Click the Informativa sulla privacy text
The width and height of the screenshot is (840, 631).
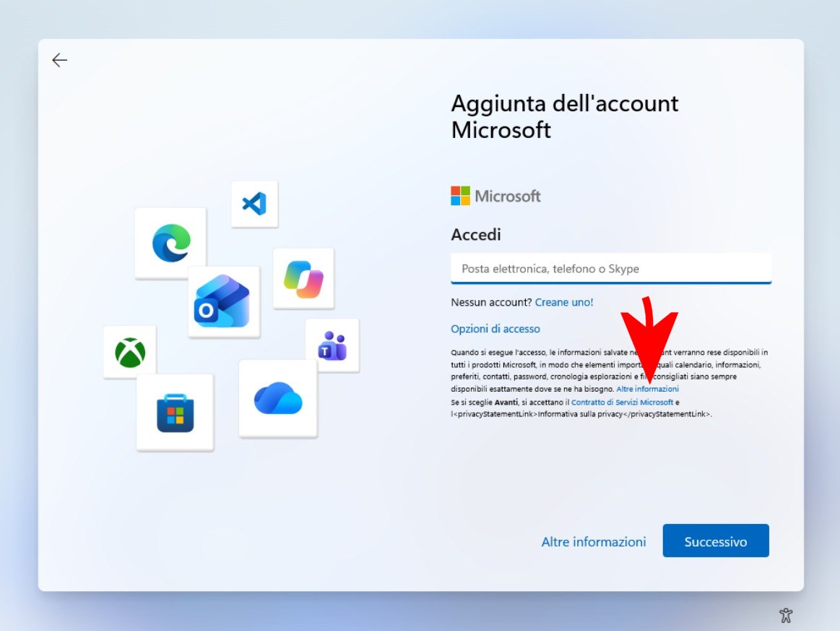580,414
